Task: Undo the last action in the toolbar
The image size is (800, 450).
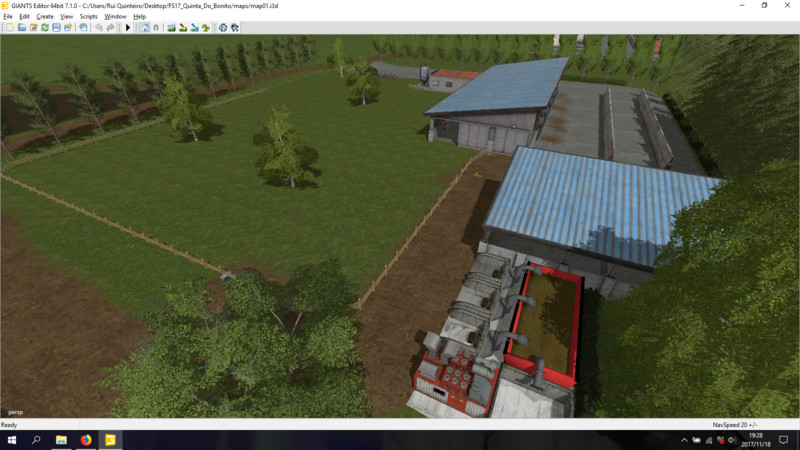Action: pos(98,28)
